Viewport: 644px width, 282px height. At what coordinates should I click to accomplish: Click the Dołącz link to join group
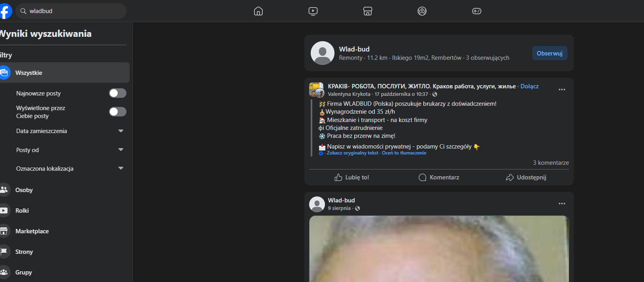click(529, 86)
